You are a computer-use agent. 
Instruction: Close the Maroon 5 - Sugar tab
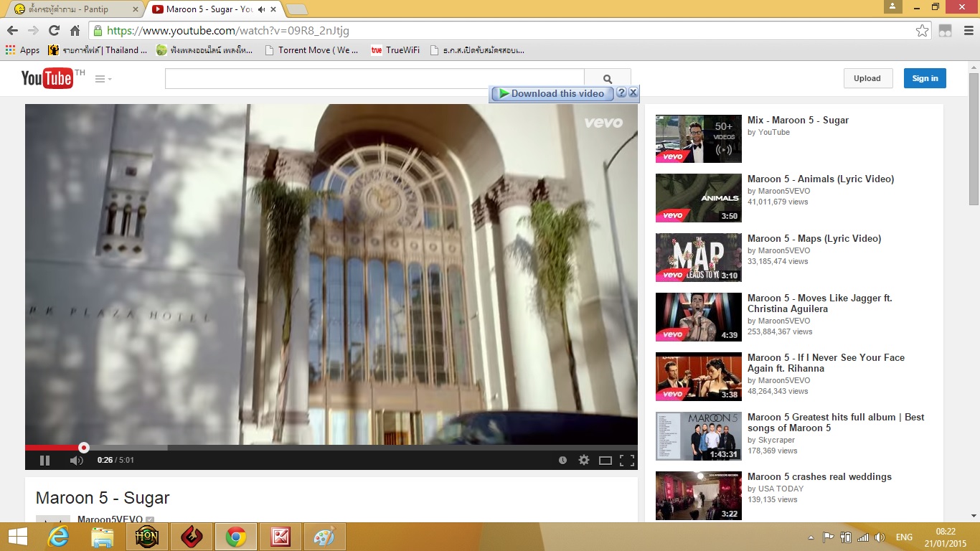[273, 9]
